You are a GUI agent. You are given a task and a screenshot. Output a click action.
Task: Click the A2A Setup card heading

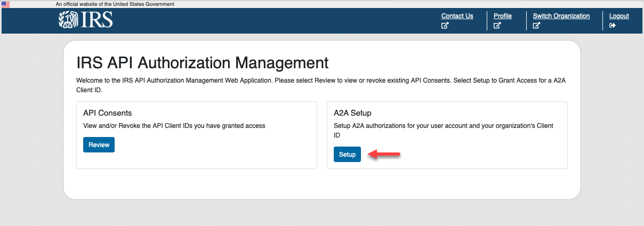(x=352, y=113)
